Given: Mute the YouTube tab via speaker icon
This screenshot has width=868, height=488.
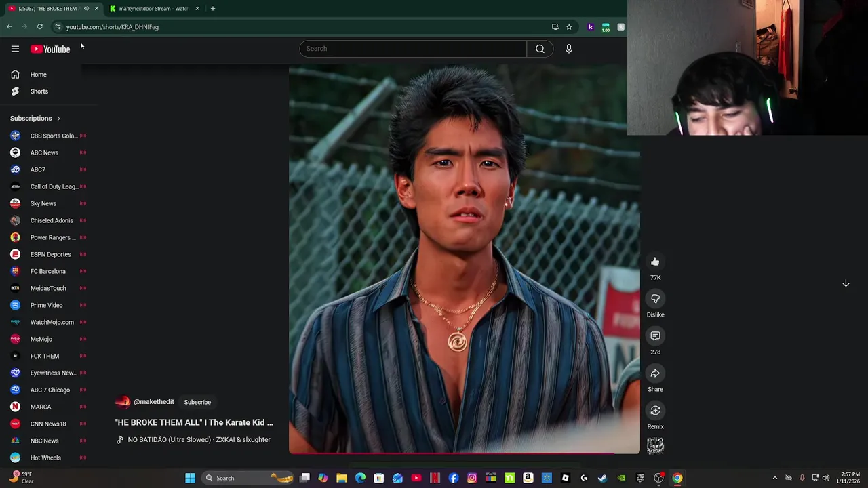Looking at the screenshot, I should (x=86, y=9).
